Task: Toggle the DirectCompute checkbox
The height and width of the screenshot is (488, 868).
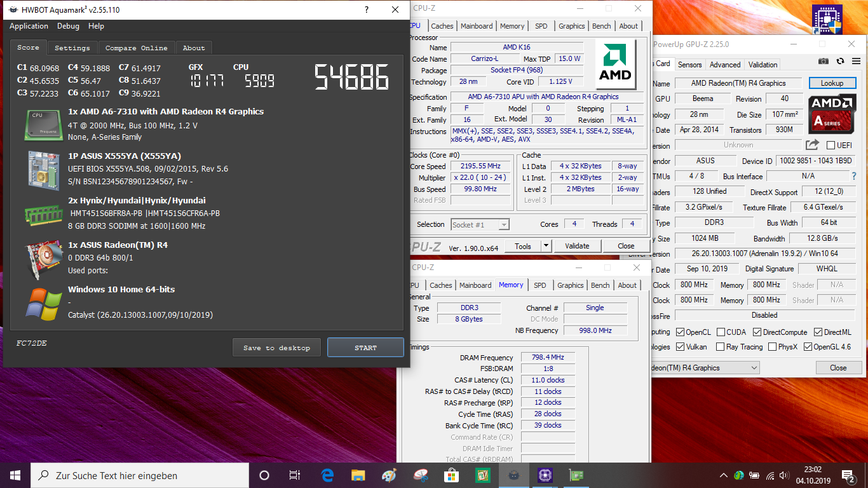Action: [757, 332]
